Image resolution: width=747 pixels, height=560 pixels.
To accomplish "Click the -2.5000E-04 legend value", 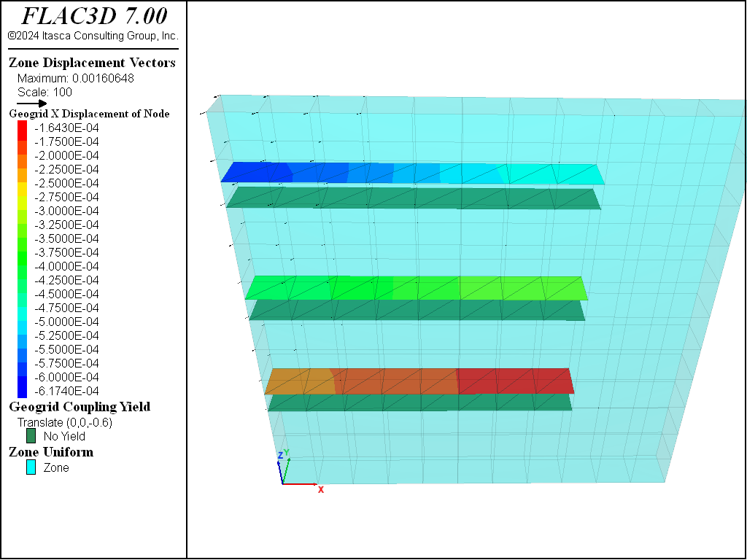I will [x=66, y=183].
